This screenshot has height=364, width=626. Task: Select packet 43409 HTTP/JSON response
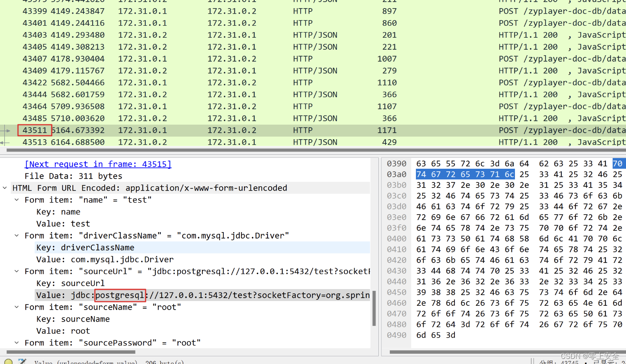tap(313, 71)
